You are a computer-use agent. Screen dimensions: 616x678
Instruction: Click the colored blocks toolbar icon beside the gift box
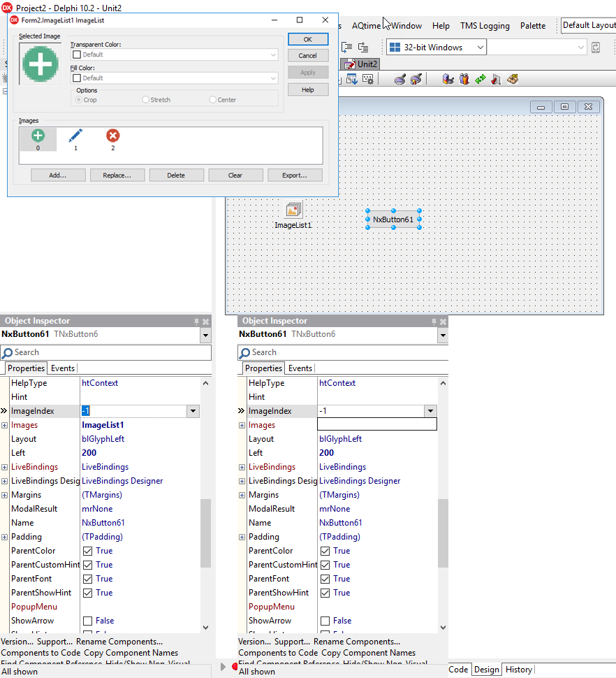448,79
